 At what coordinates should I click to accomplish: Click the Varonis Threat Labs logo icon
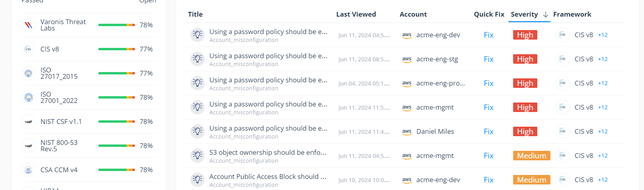pos(29,25)
